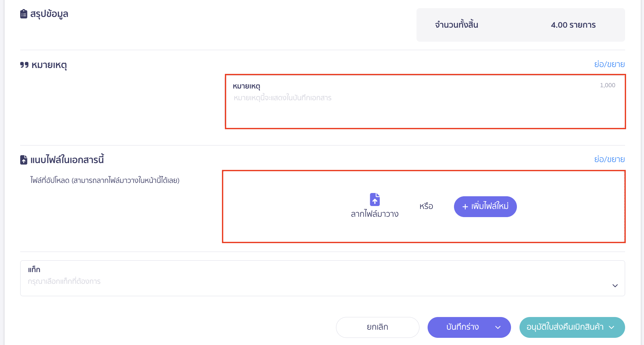Click the 1,000 character counter
This screenshot has height=345, width=644.
[x=607, y=85]
